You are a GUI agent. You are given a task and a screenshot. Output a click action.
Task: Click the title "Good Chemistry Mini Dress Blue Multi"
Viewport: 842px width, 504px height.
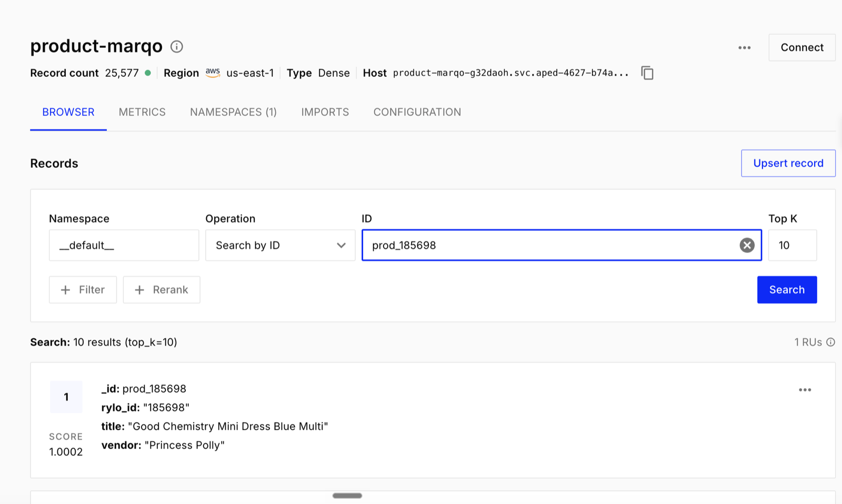click(215, 427)
